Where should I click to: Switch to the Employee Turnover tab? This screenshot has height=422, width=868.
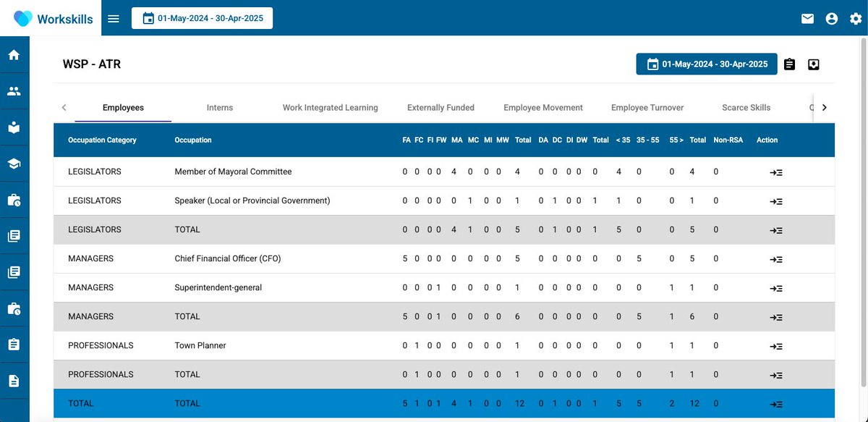tap(647, 107)
